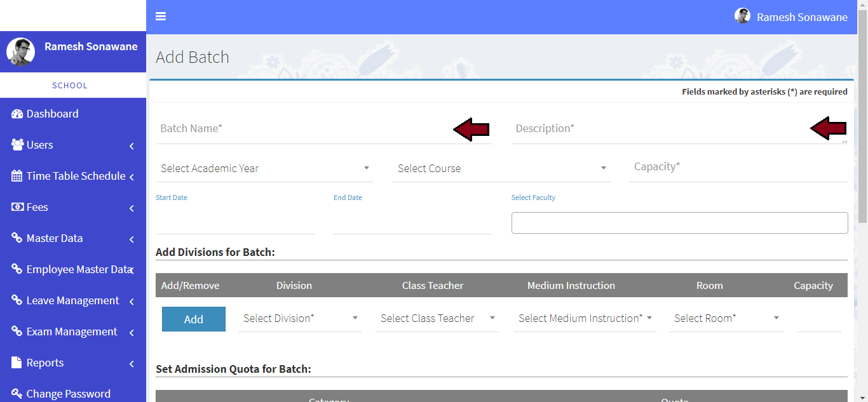Click the Time Table calendar icon
Image resolution: width=868 pixels, height=402 pixels.
(x=17, y=176)
